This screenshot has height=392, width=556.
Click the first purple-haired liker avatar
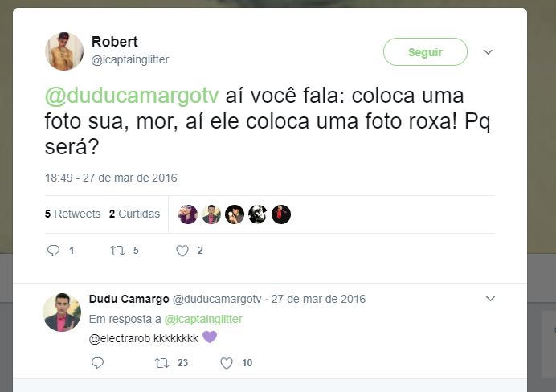pyautogui.click(x=187, y=214)
